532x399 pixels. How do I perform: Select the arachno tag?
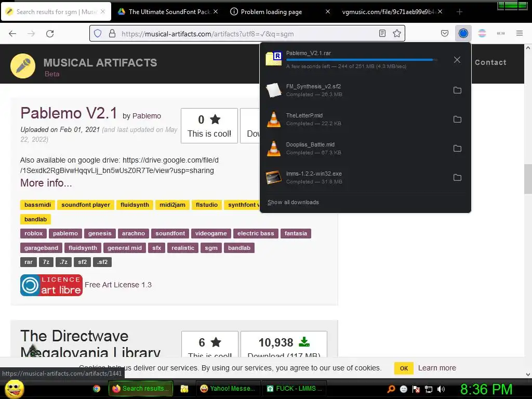tap(134, 233)
